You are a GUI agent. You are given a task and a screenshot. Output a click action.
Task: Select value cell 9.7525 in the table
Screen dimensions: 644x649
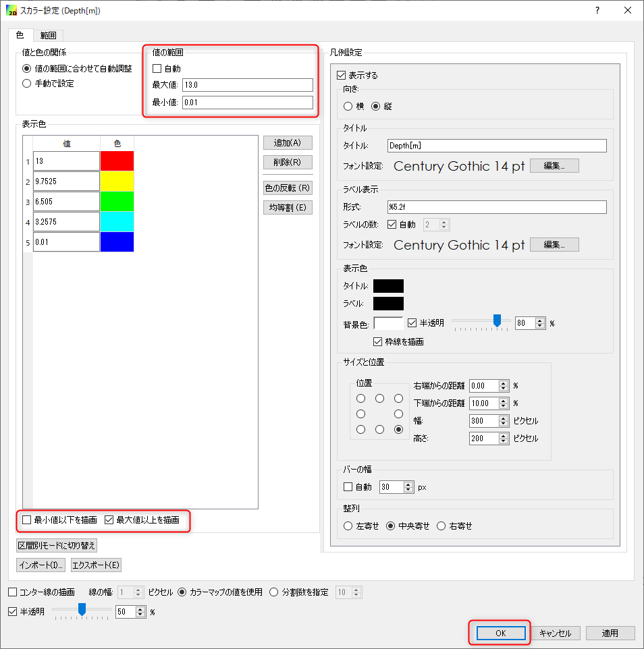[66, 181]
